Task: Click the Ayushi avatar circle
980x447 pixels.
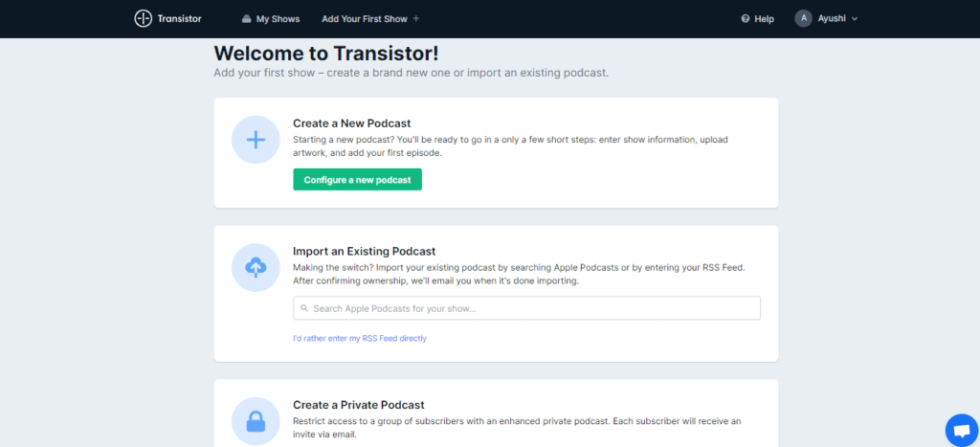Action: pos(803,19)
